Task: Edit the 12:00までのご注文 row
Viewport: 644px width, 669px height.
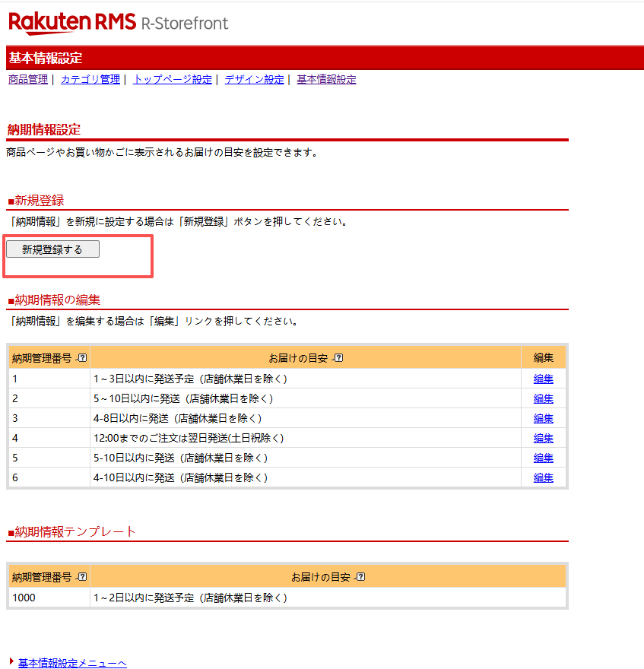Action: point(544,438)
